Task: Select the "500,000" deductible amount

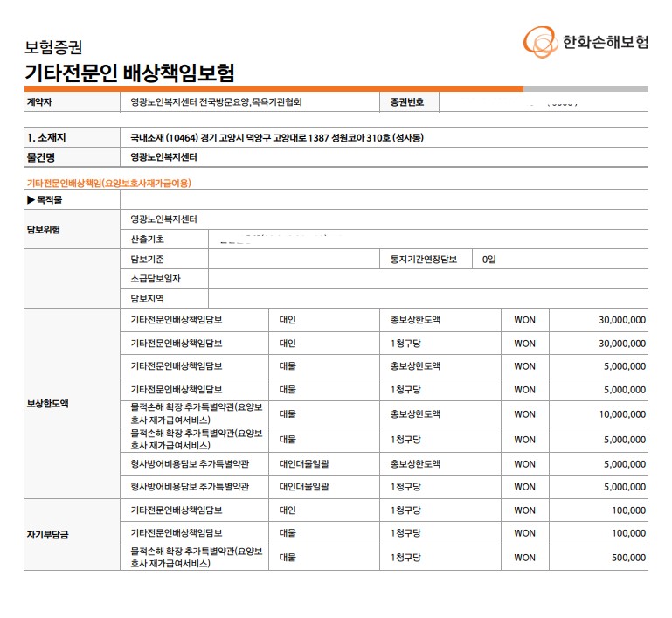Action: click(x=628, y=558)
